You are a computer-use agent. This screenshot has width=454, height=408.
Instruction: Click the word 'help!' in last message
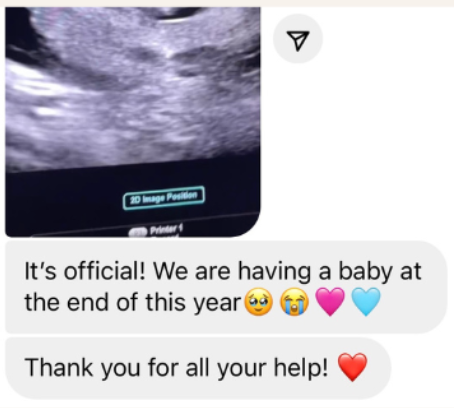301,367
